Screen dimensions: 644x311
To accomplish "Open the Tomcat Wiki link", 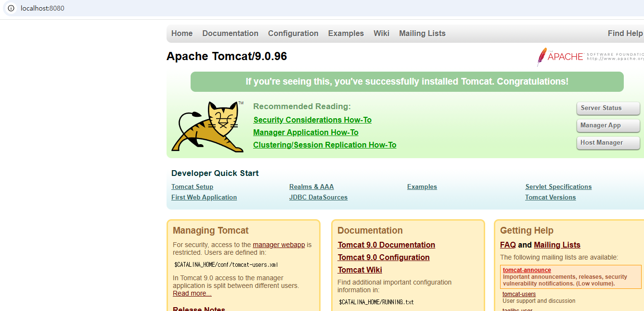I will tap(360, 270).
